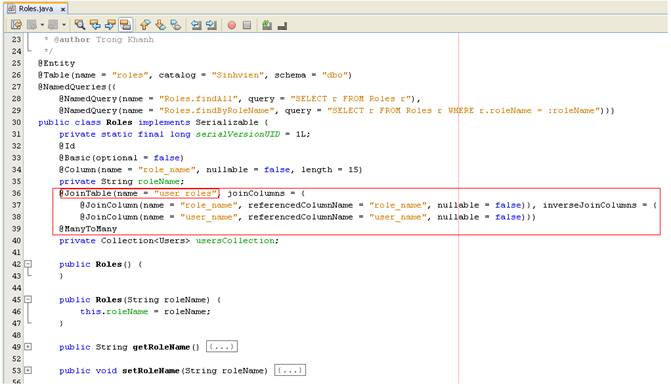Image resolution: width=671 pixels, height=387 pixels.
Task: Click the Back navigation toolbar icon
Action: point(32,25)
